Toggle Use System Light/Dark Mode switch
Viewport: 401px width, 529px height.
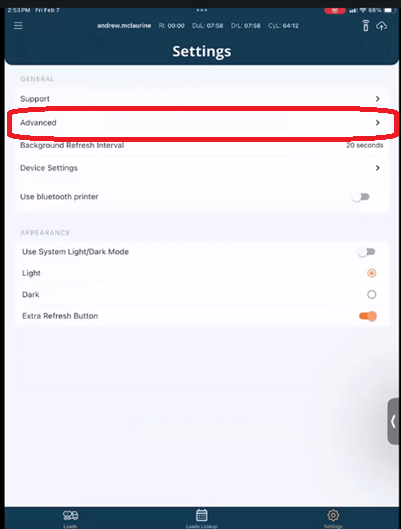[367, 252]
